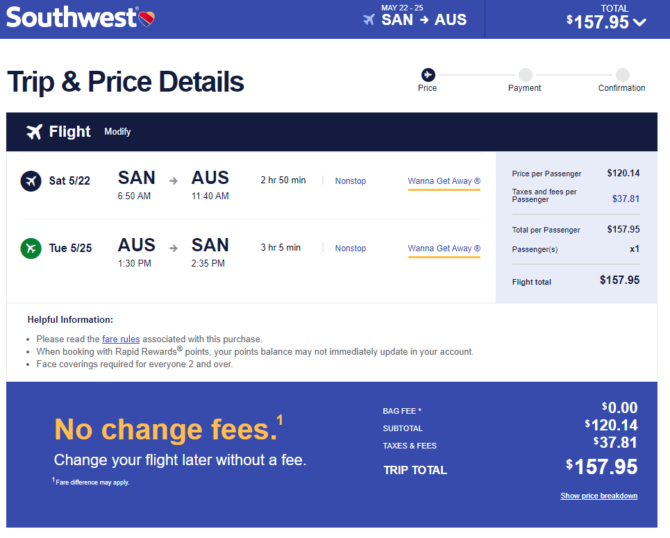Click the Price step airplane icon
This screenshot has width=670, height=538.
(x=428, y=74)
